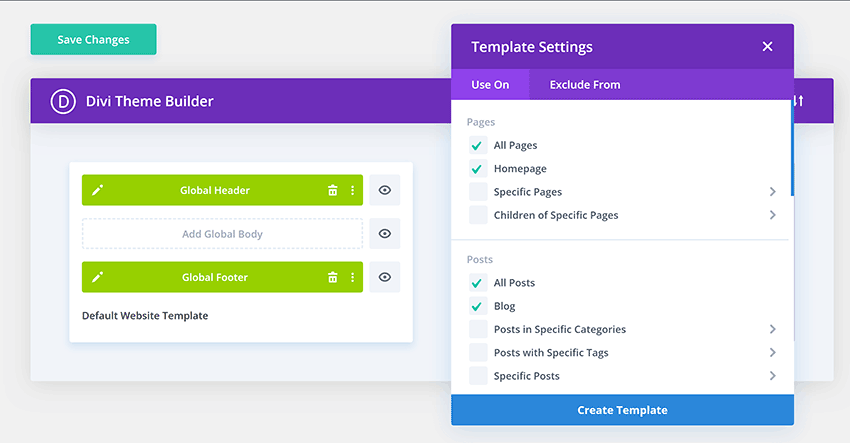The height and width of the screenshot is (443, 850).
Task: Check the Specific Posts checkbox
Action: click(478, 376)
